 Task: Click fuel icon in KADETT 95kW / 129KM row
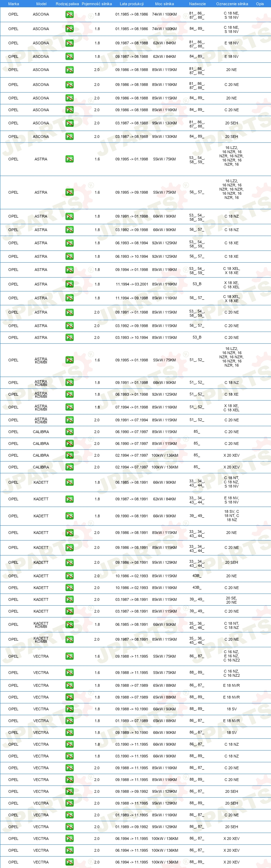coord(70,562)
